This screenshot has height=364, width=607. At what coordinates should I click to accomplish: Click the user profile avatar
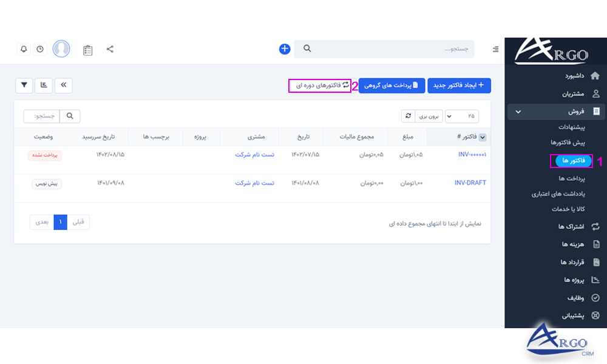coord(61,49)
